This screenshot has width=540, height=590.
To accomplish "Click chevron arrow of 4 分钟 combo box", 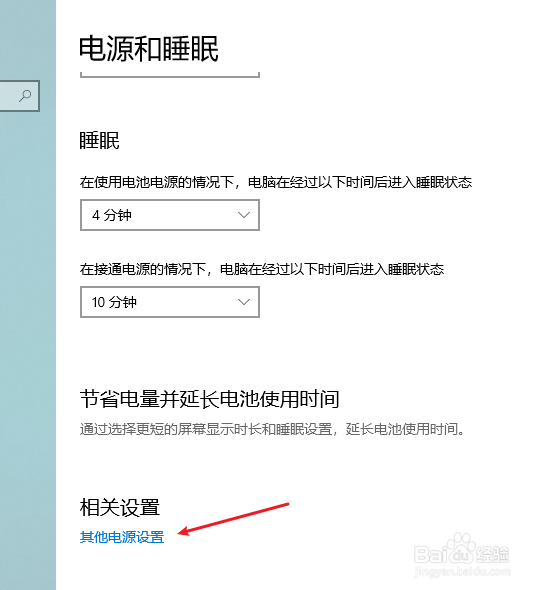I will (x=244, y=215).
